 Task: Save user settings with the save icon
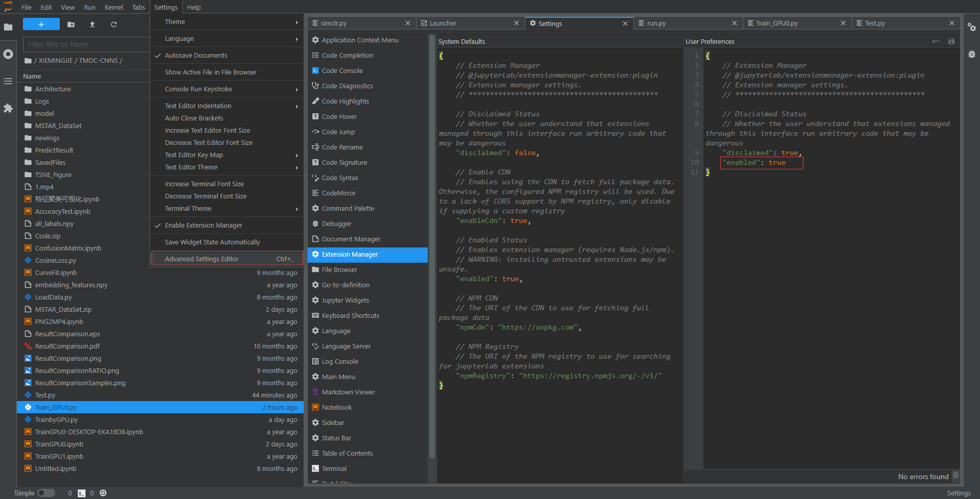(951, 41)
